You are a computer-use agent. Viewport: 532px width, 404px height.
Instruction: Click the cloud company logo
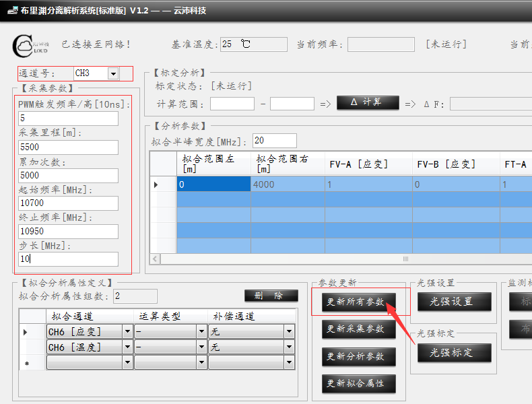point(30,46)
